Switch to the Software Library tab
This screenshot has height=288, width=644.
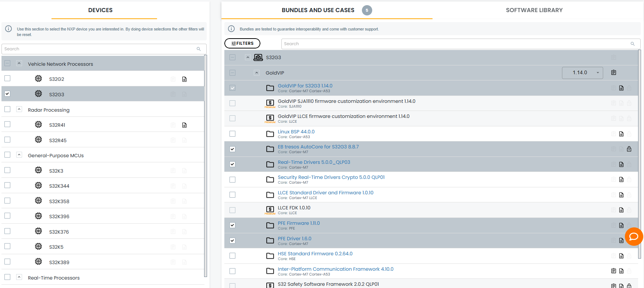point(534,10)
